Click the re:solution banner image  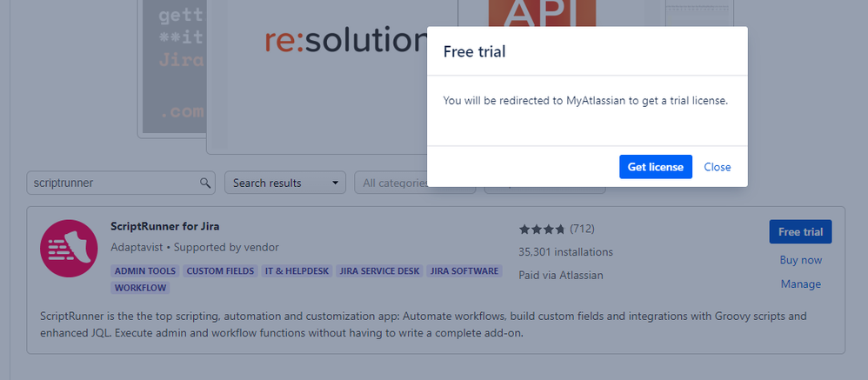[332, 77]
